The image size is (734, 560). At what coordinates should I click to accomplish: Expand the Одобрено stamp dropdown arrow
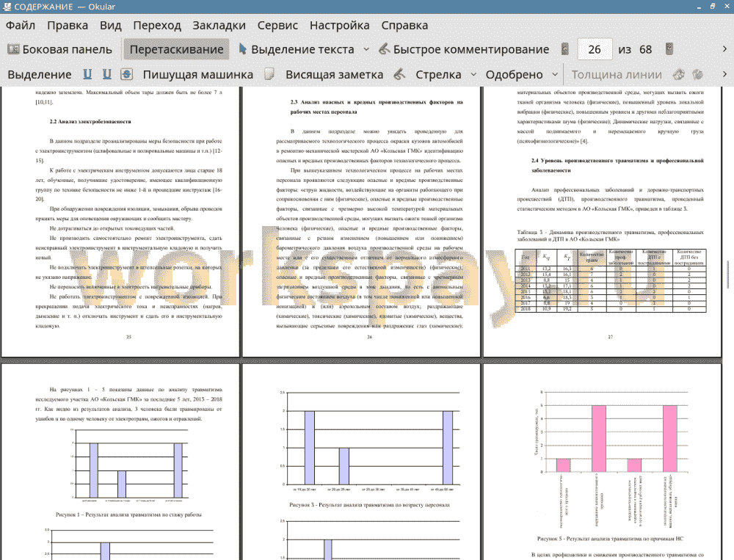click(555, 74)
